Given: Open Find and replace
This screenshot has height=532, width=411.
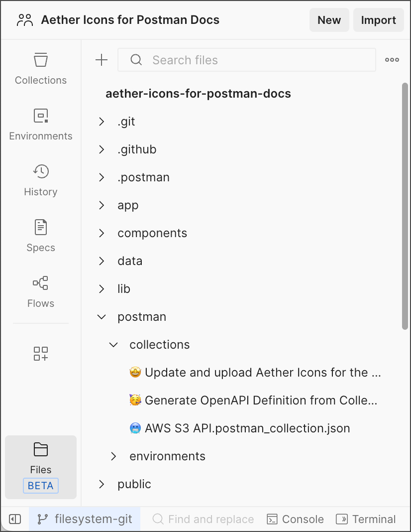Looking at the screenshot, I should pyautogui.click(x=203, y=519).
